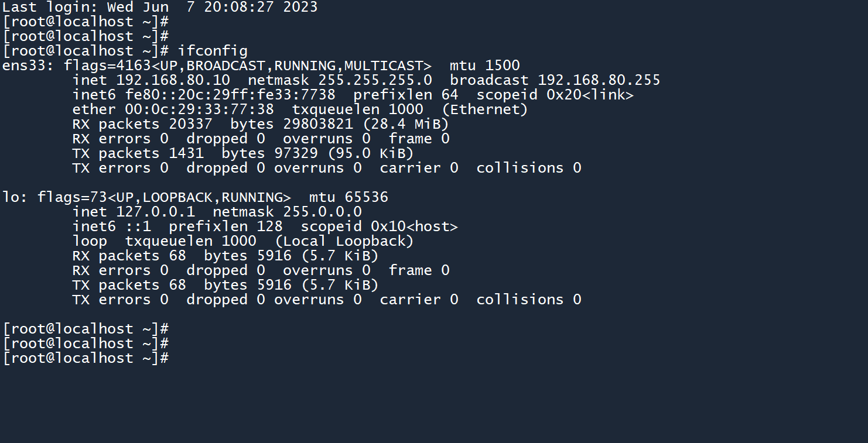
Task: Click the scopeid 0x20<link> text
Action: pyautogui.click(x=555, y=95)
